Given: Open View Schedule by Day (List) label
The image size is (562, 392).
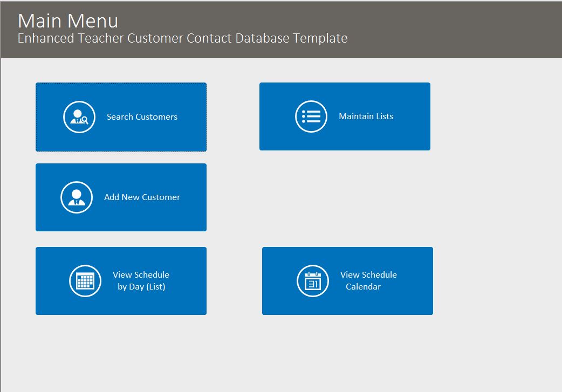Looking at the screenshot, I should tap(141, 280).
